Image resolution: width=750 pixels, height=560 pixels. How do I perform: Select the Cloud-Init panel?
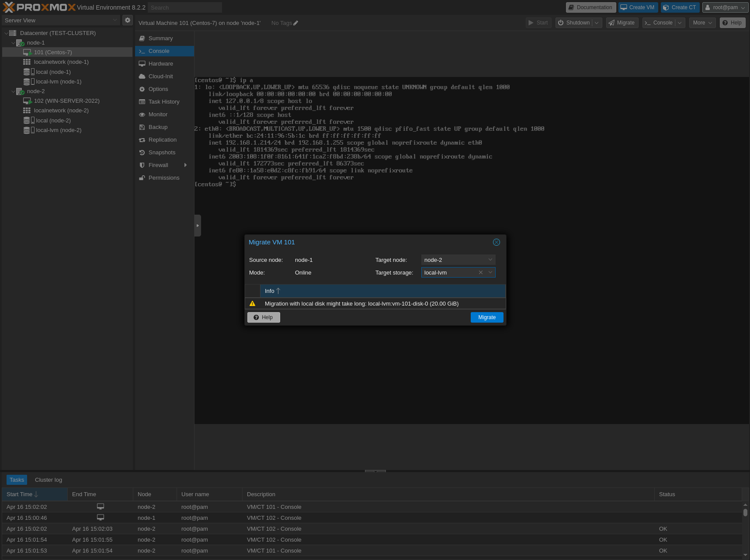click(x=161, y=76)
